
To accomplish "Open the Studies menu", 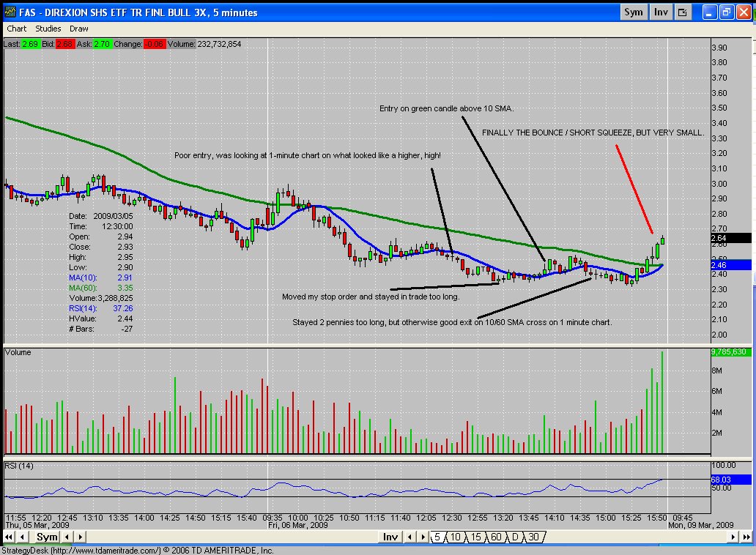I will point(48,29).
